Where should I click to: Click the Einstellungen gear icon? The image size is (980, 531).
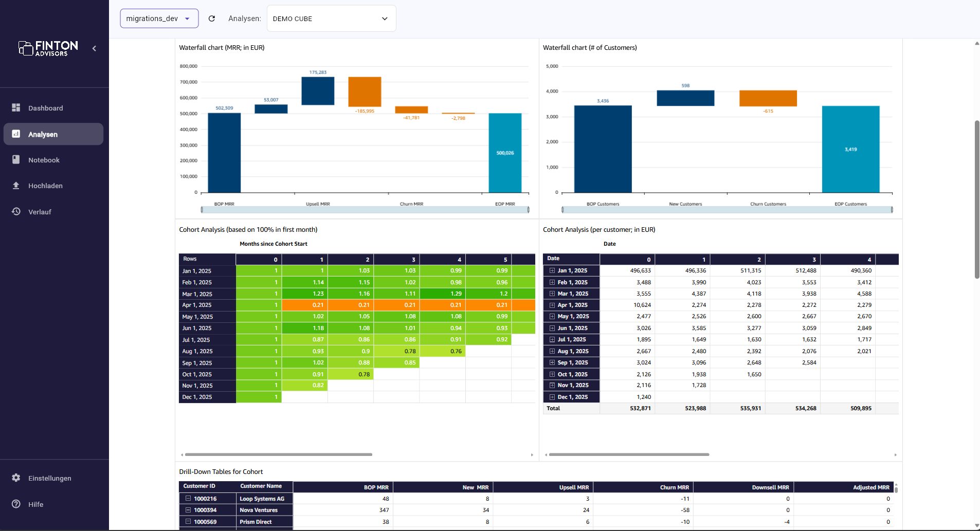16,478
